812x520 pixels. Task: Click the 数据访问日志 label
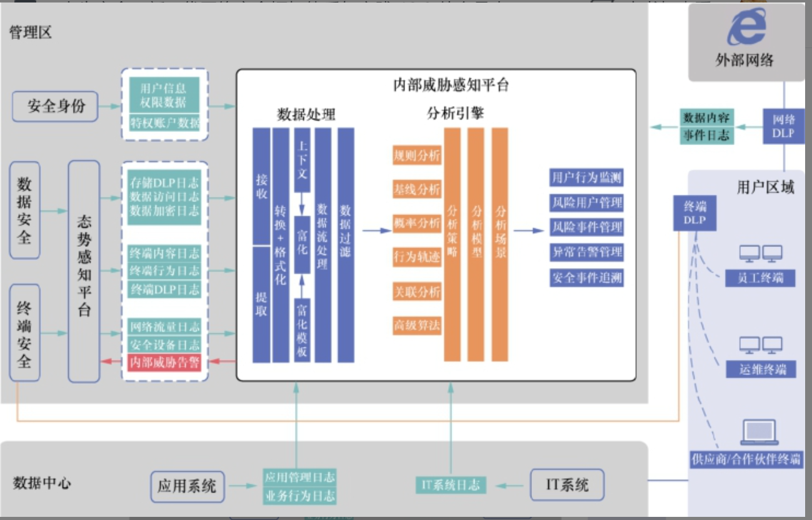tap(164, 197)
